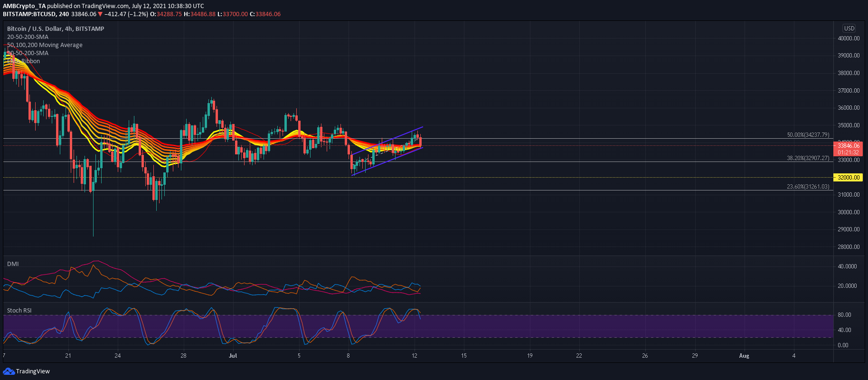Click the 40000.00 price axis label

click(849, 38)
